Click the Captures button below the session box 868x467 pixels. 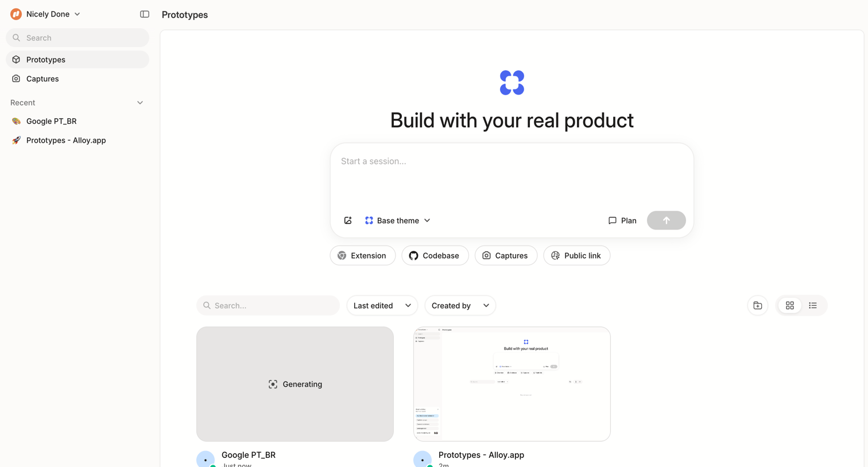[506, 255]
